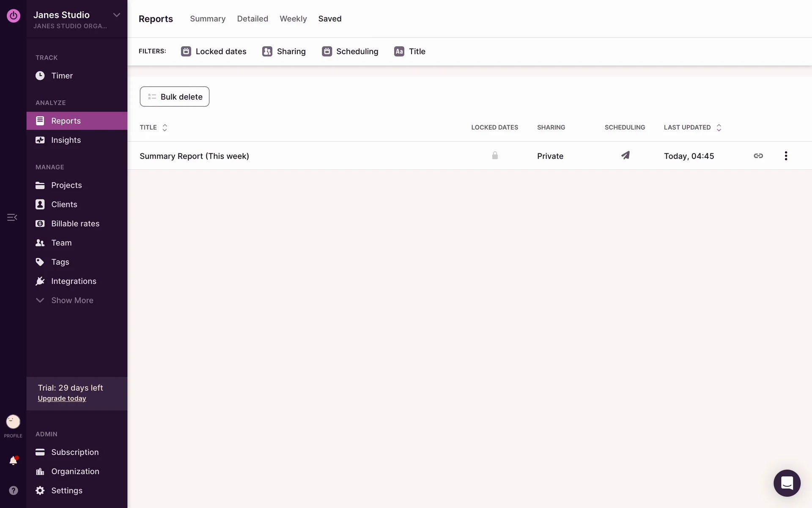Click the copy link icon for Summary Report
Image resolution: width=812 pixels, height=508 pixels.
pyautogui.click(x=758, y=156)
